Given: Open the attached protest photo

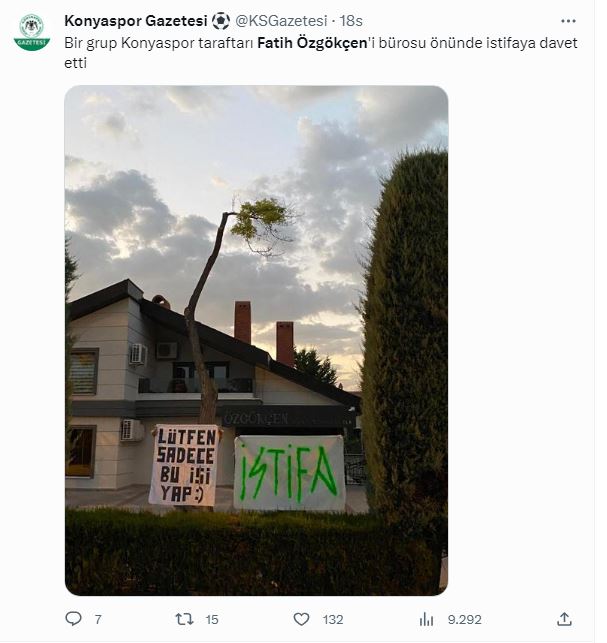Looking at the screenshot, I should [256, 340].
